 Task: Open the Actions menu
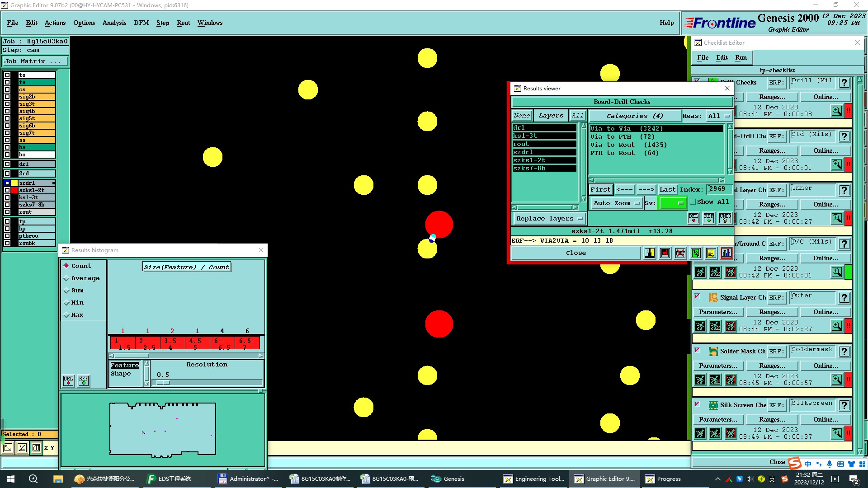55,23
